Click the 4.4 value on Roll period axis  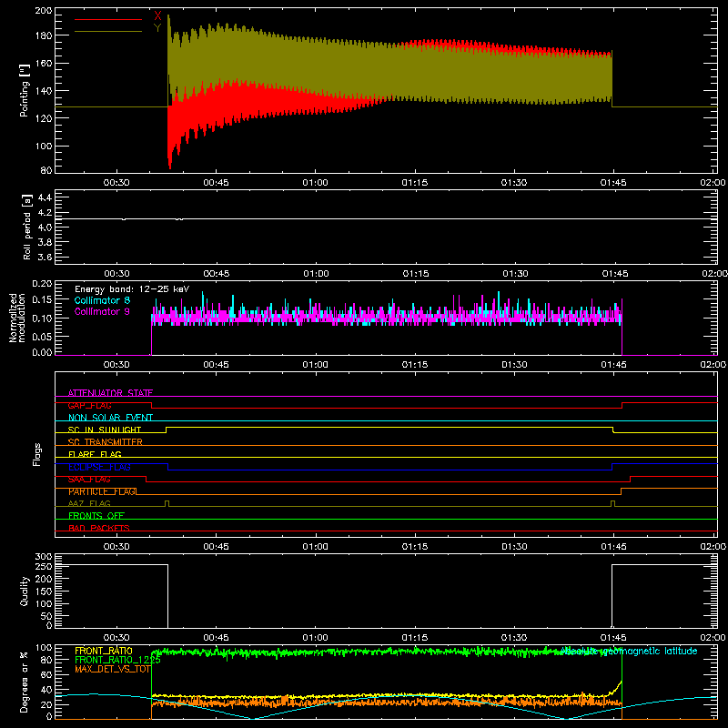coord(45,197)
